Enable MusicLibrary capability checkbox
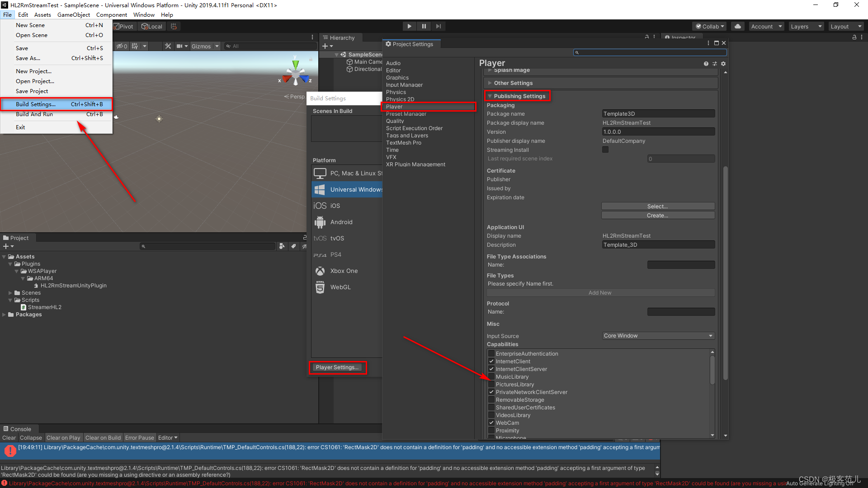Viewport: 868px width, 488px height. (x=491, y=377)
